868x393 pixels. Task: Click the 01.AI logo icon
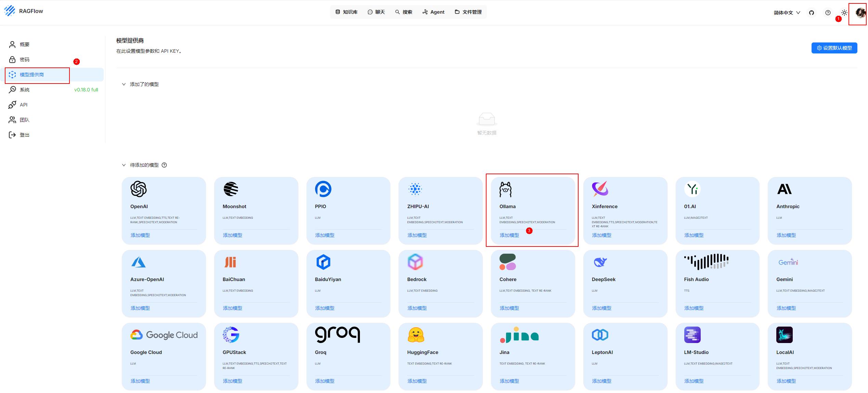[692, 189]
